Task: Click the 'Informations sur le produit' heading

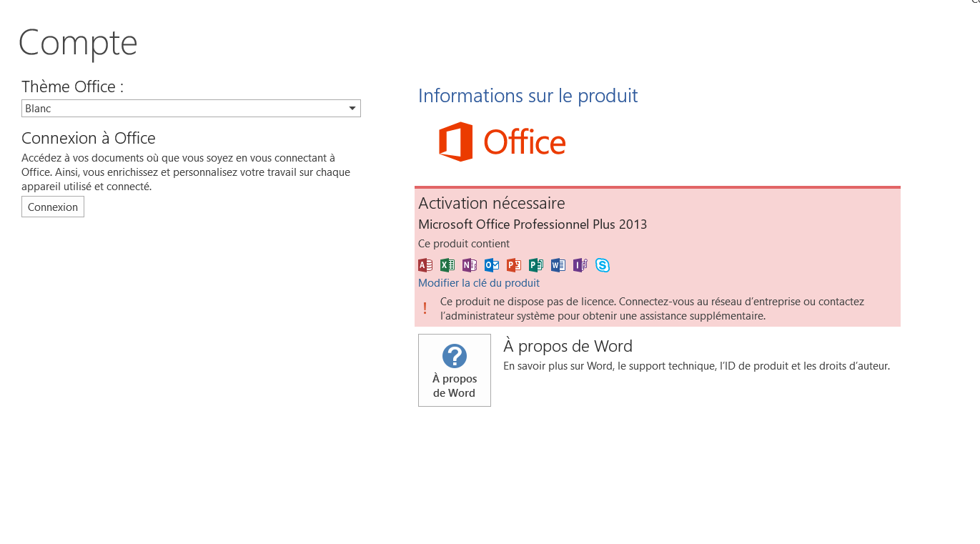Action: click(528, 96)
